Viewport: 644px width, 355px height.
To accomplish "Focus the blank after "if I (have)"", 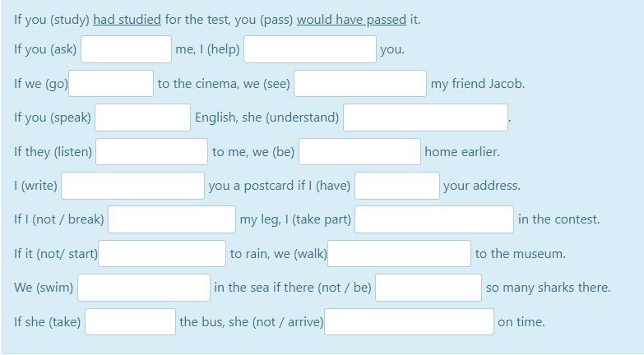I will click(397, 186).
